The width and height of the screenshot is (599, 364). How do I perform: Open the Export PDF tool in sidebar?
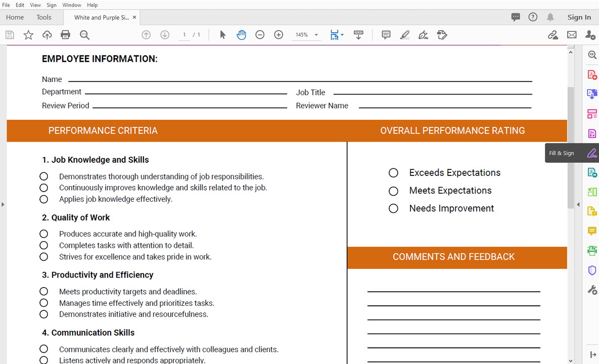coord(591,94)
